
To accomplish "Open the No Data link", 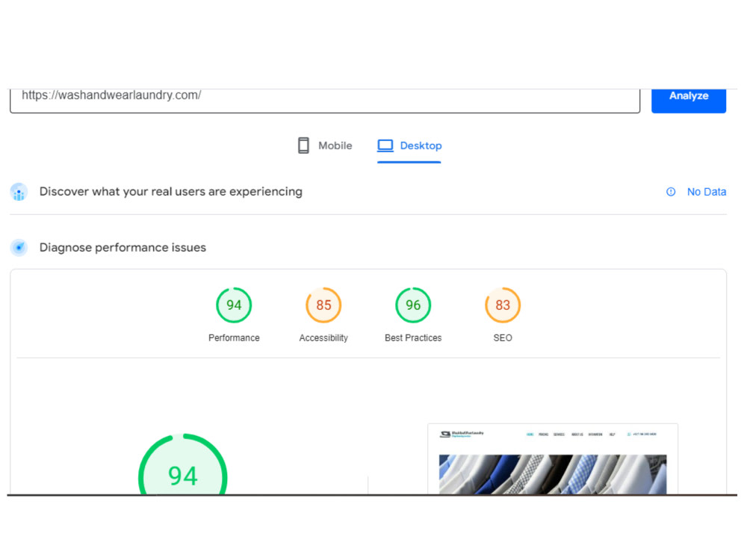I will (707, 192).
